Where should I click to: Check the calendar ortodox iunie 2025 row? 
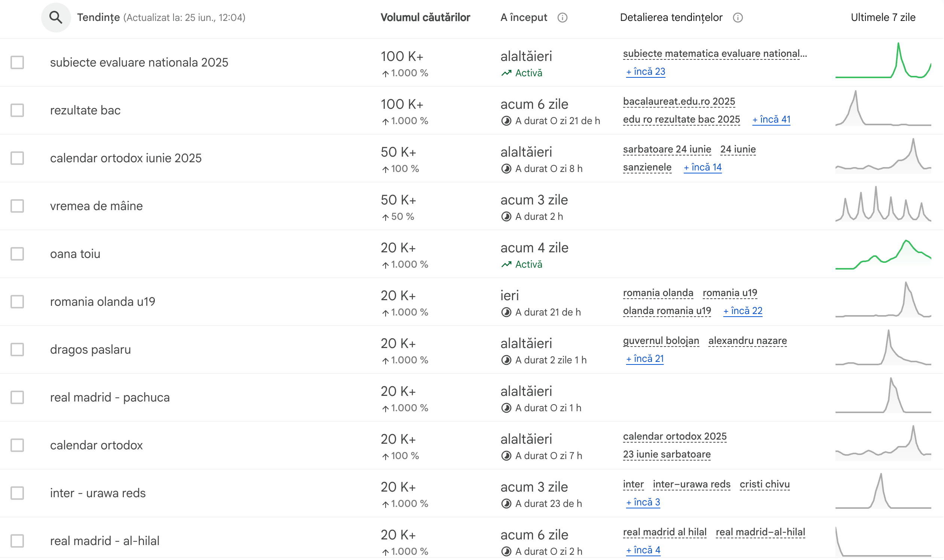click(x=17, y=158)
